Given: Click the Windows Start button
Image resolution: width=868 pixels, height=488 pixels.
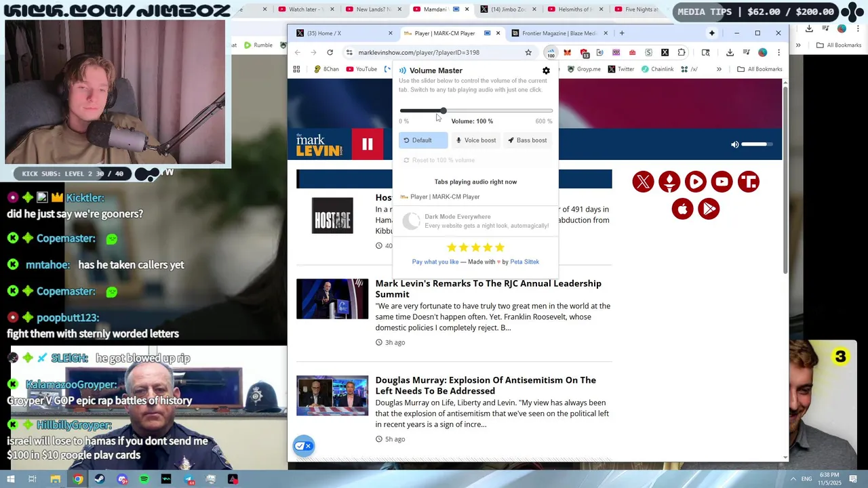Looking at the screenshot, I should [10, 479].
